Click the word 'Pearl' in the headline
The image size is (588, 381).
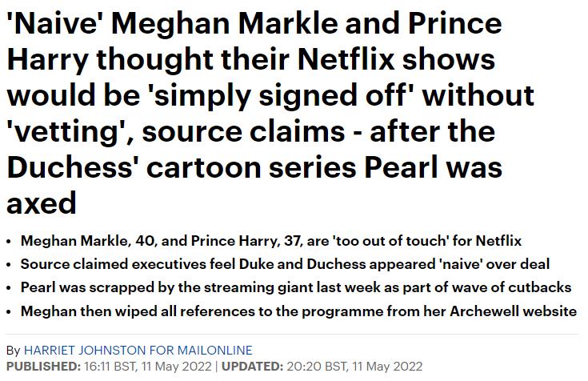pyautogui.click(x=401, y=167)
